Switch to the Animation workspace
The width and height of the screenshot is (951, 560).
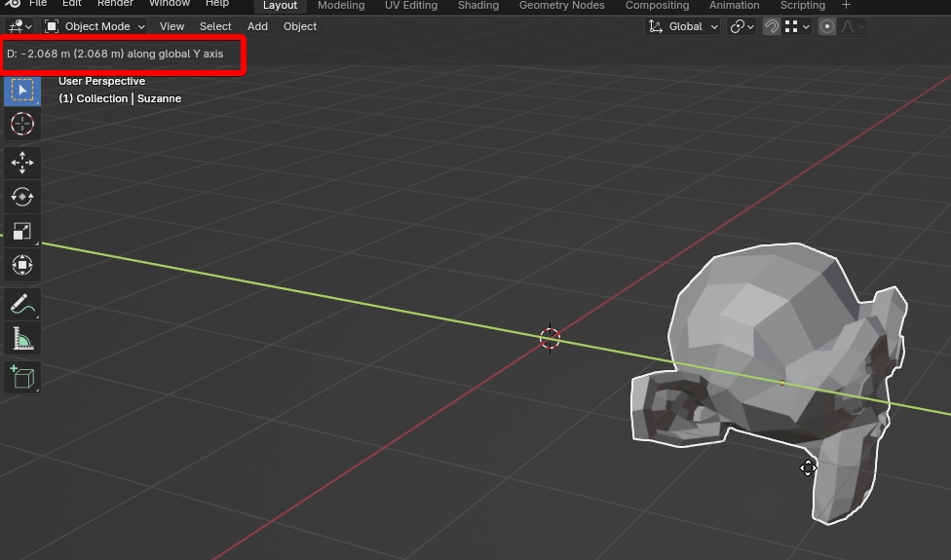point(734,6)
